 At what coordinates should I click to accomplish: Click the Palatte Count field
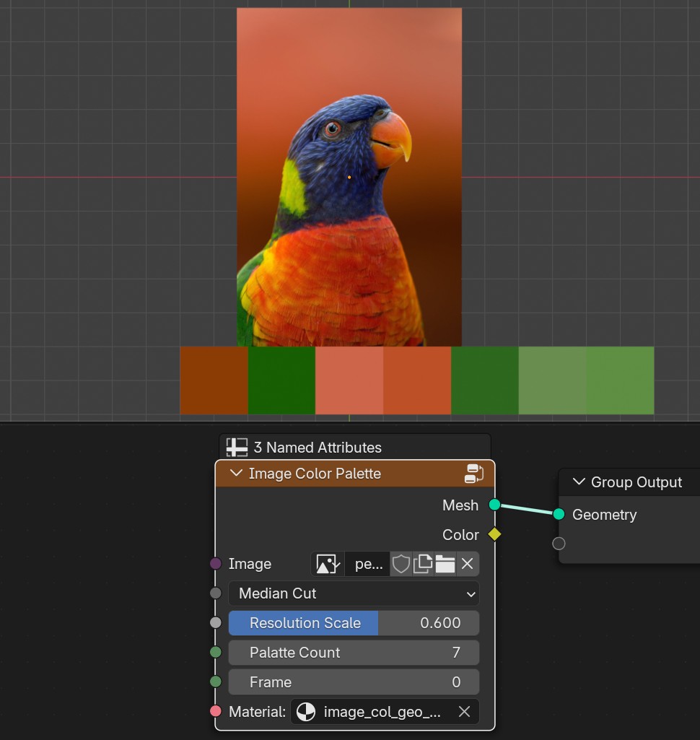pyautogui.click(x=354, y=653)
